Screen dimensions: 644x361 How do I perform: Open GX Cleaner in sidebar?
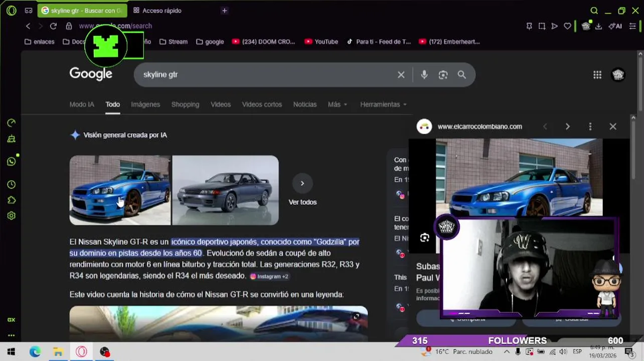click(11, 139)
